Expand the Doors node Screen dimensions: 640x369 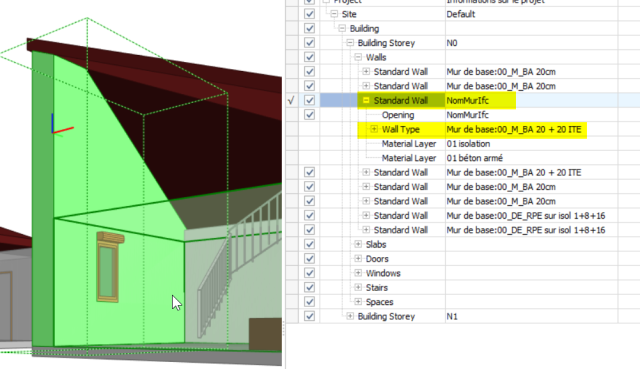(x=358, y=258)
